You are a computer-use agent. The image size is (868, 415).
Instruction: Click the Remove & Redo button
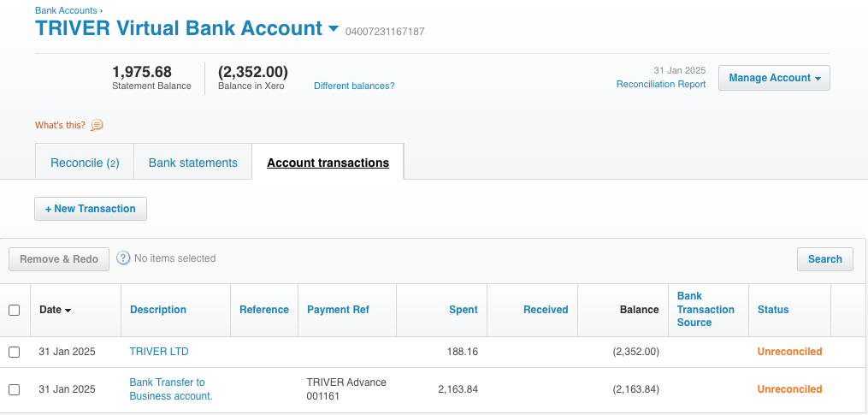coord(59,259)
